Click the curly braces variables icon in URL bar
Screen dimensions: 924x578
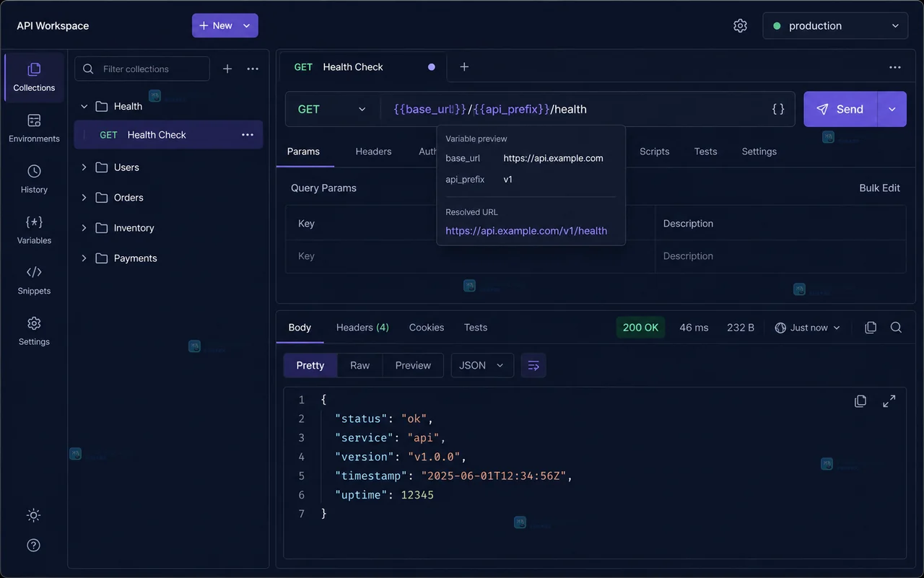coord(778,109)
